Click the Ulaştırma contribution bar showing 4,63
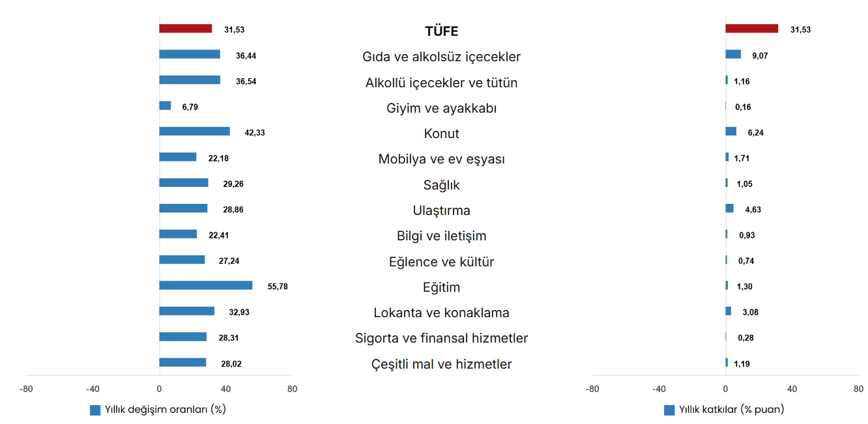The image size is (868, 424). tap(729, 208)
